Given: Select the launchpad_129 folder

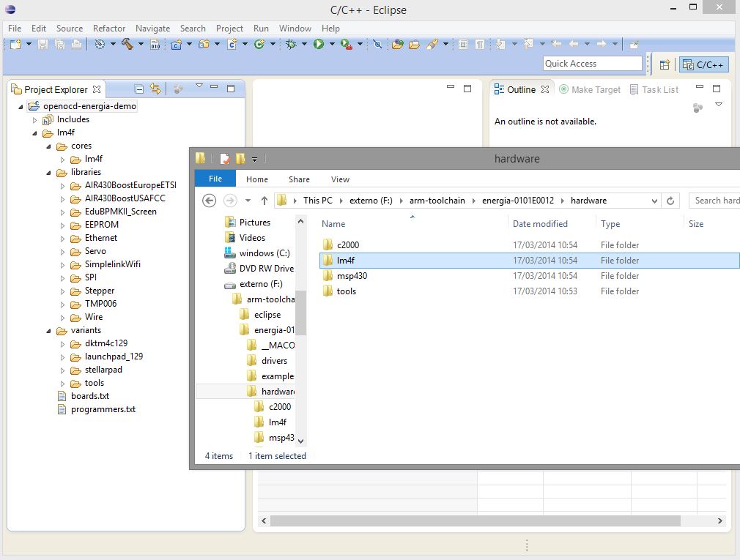Looking at the screenshot, I should pos(114,356).
